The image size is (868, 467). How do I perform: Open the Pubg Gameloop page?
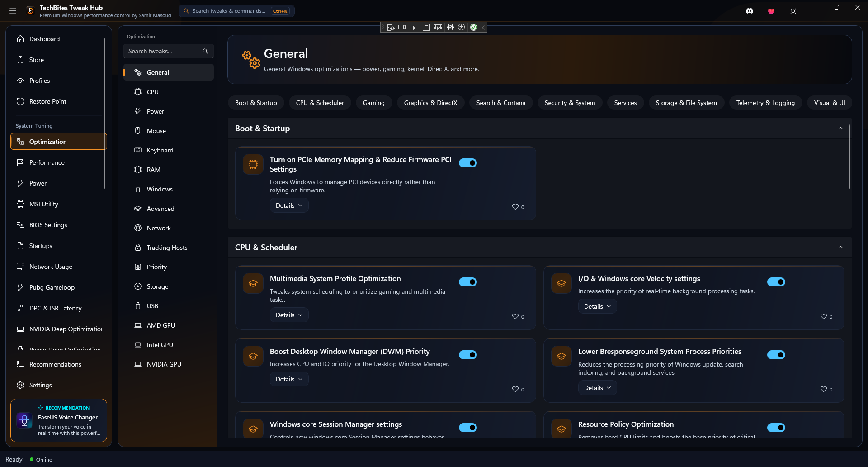click(x=58, y=287)
